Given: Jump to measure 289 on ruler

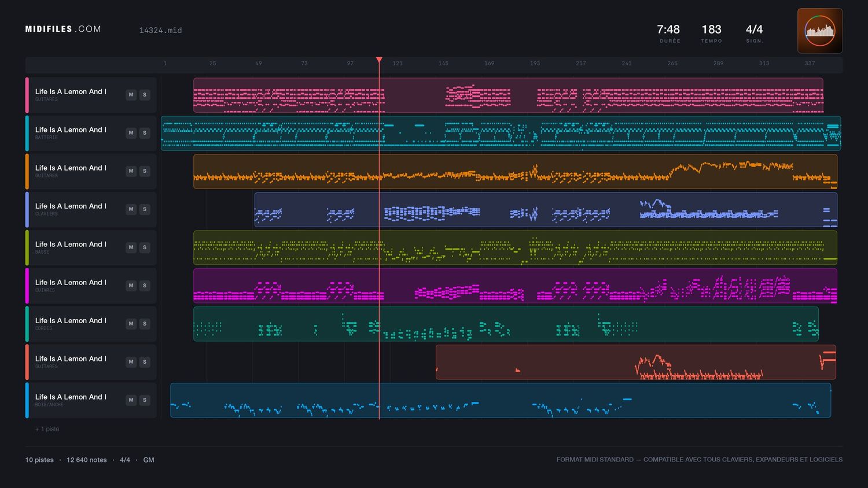Looking at the screenshot, I should coord(718,64).
